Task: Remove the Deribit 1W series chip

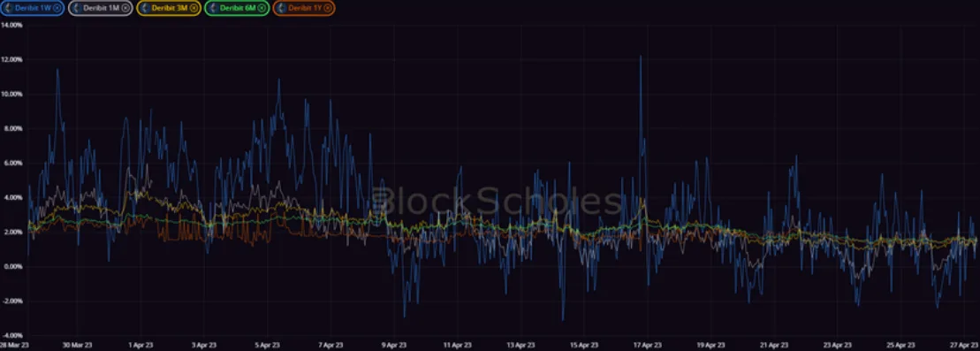Action: tap(57, 8)
